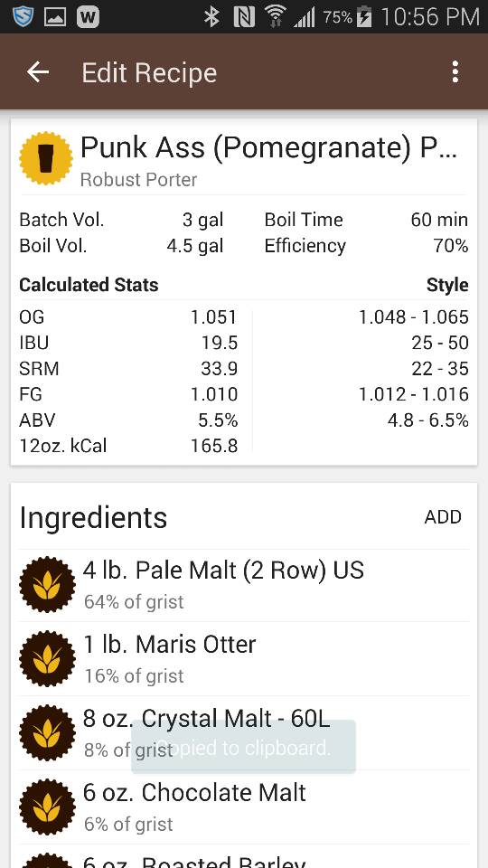The width and height of the screenshot is (488, 868).
Task: Tap the yellow beer glass recipe badge
Action: [x=46, y=158]
